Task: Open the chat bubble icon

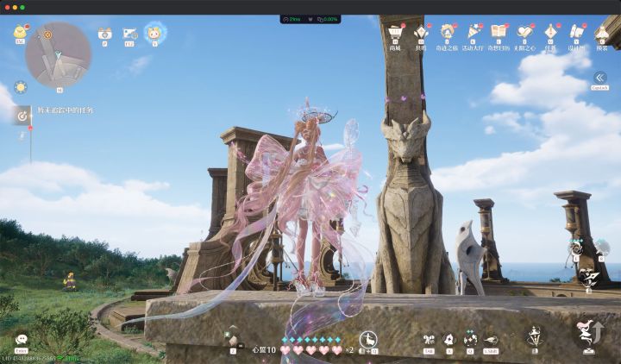Action: [21, 340]
